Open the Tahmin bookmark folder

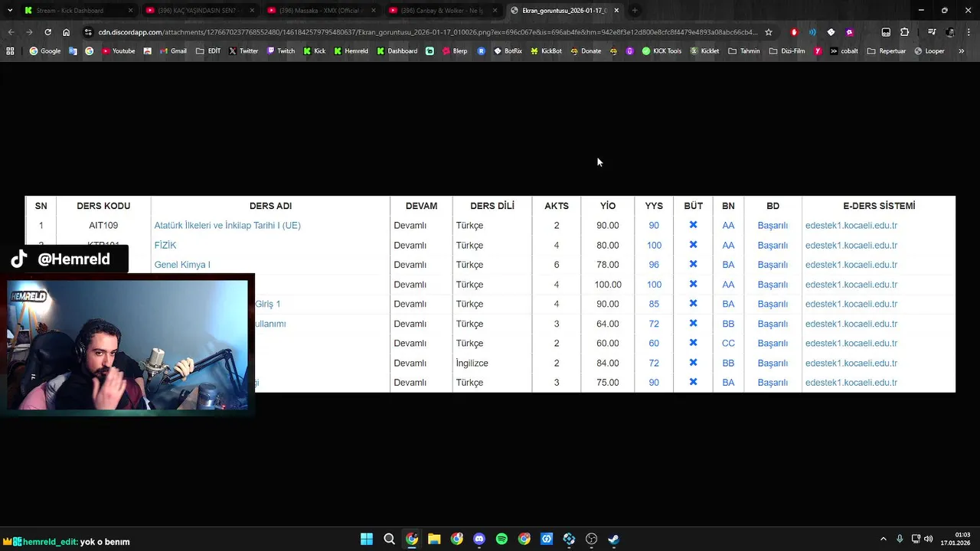[745, 51]
